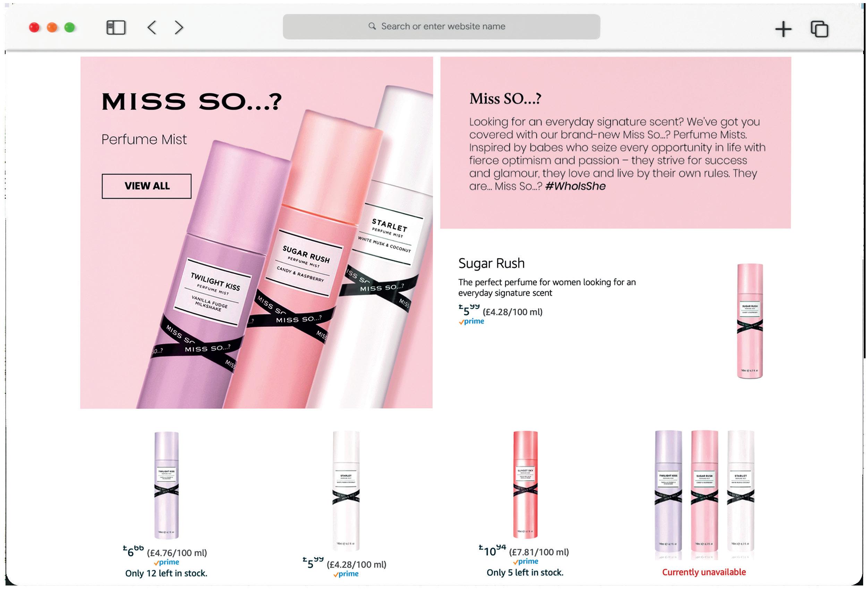Toggle the browser sidebar icon

pos(116,28)
